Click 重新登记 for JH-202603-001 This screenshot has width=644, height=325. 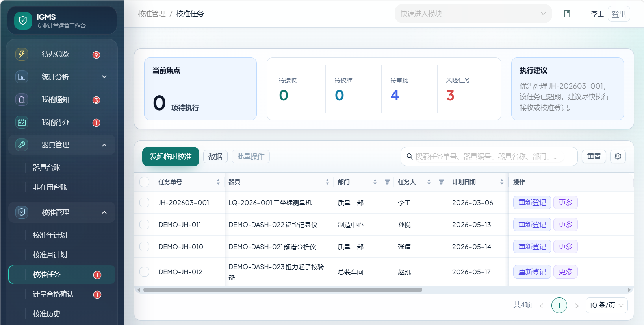pos(532,202)
